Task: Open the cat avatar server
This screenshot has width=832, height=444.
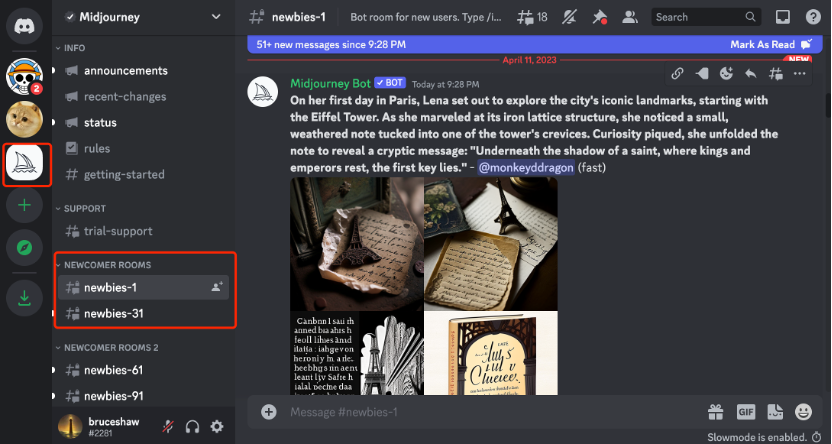Action: [24, 119]
